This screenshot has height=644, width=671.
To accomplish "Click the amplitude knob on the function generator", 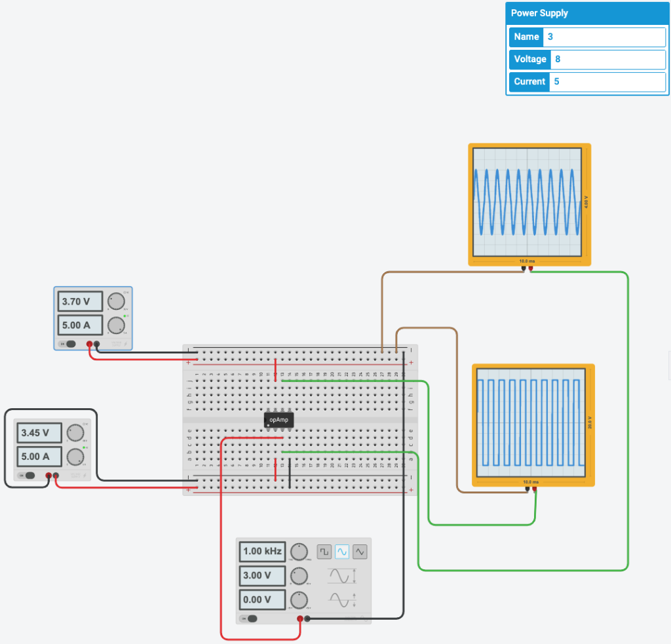I will pos(299,575).
